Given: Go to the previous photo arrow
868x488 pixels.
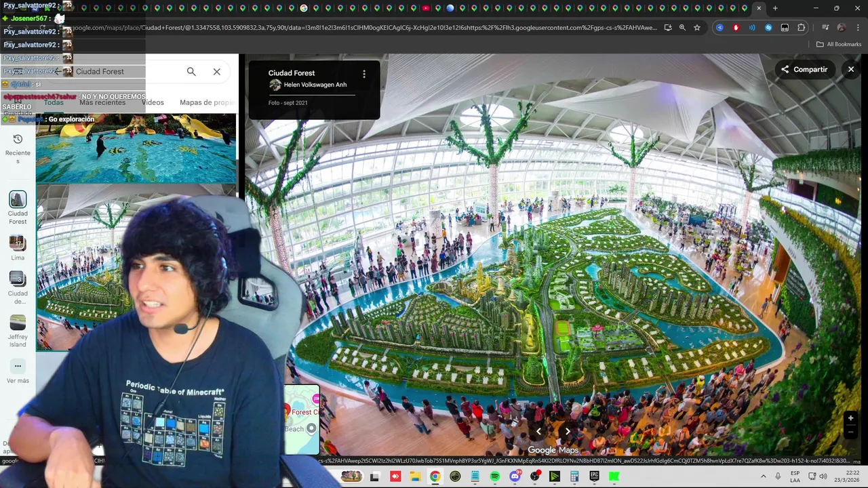Looking at the screenshot, I should click(538, 431).
